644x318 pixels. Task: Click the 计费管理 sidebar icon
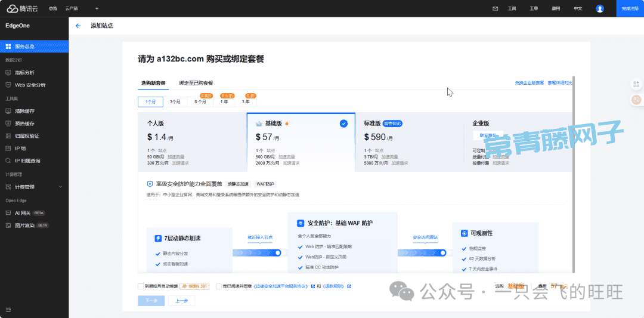(8, 187)
